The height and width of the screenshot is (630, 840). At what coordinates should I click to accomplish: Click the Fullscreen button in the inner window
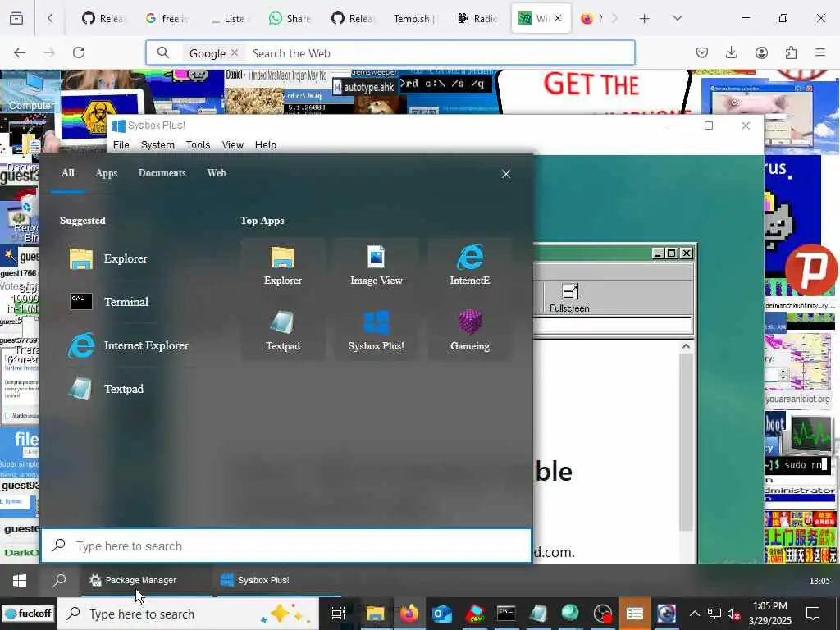pos(569,299)
